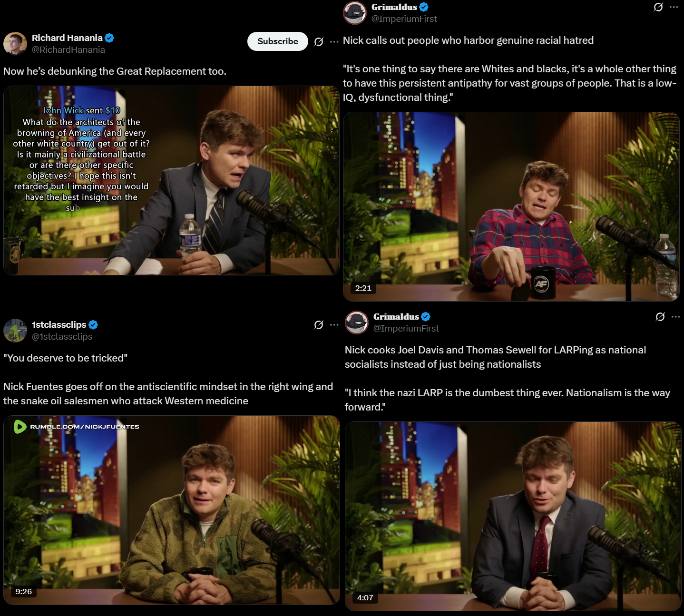Click Grok icon on Richard Hanania's post
Screen dimensions: 684x616
pyautogui.click(x=319, y=42)
